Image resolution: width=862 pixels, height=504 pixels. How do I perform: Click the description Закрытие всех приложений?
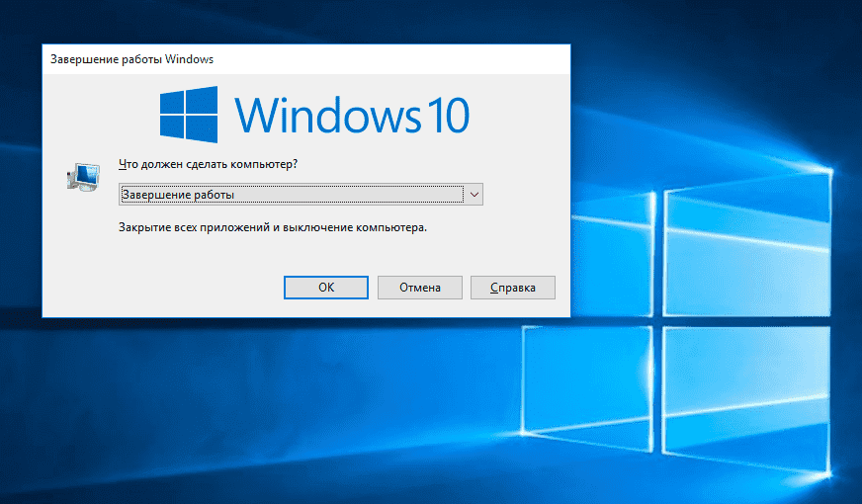273,227
